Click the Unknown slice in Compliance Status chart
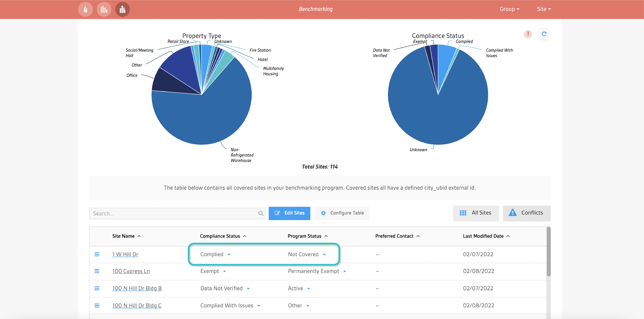644x319 pixels. coord(438,113)
